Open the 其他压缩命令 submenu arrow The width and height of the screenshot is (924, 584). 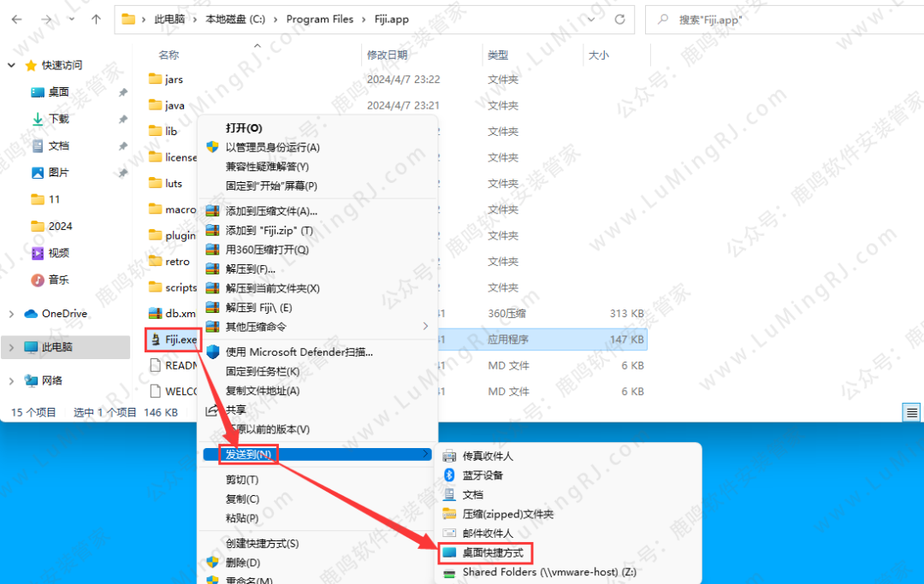(x=426, y=326)
